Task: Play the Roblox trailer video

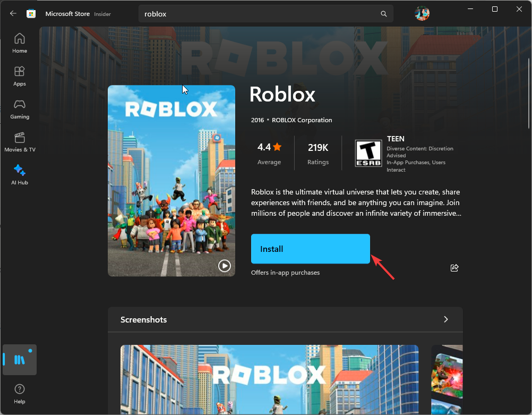Action: (224, 266)
